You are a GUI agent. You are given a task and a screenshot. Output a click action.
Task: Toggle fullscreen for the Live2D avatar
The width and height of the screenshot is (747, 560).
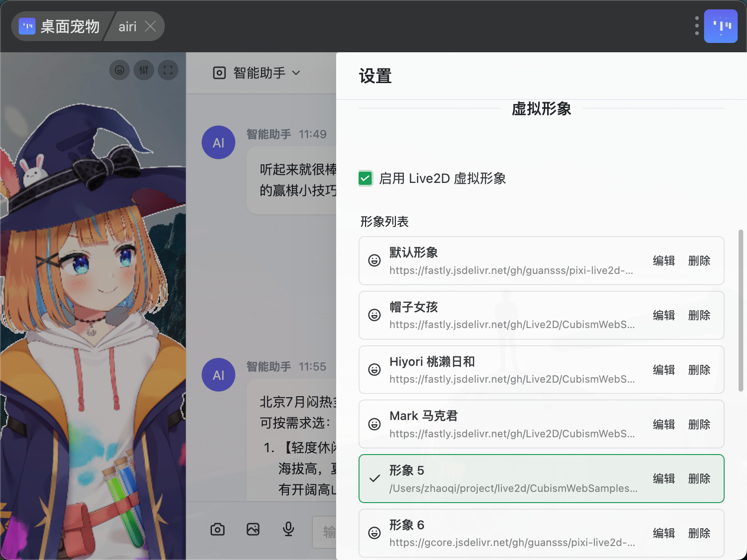click(168, 70)
